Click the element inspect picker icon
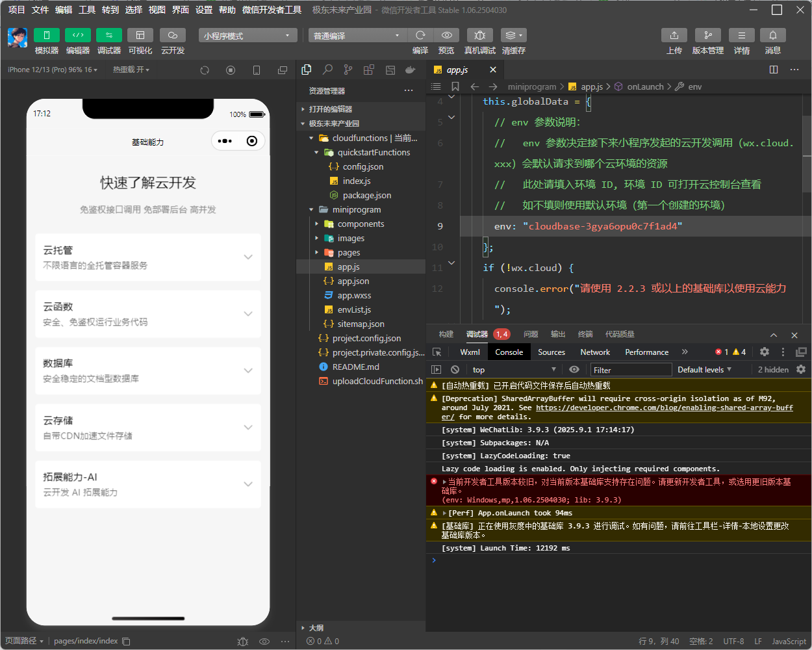Image resolution: width=812 pixels, height=650 pixels. pos(437,352)
